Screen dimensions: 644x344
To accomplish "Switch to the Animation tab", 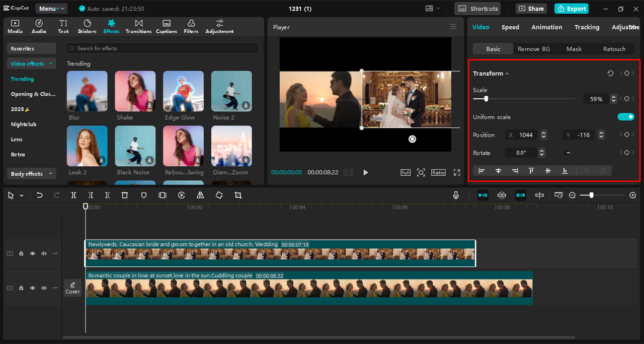I will pyautogui.click(x=547, y=27).
